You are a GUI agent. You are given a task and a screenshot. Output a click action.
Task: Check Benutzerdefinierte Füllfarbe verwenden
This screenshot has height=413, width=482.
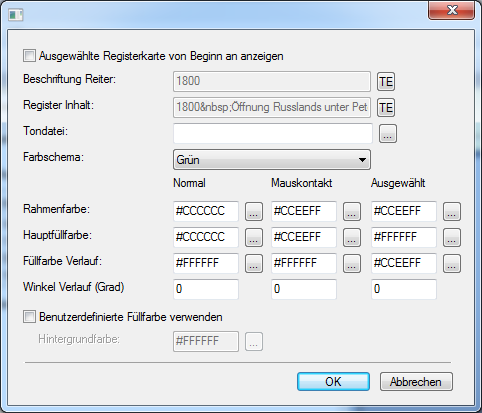[x=29, y=317]
